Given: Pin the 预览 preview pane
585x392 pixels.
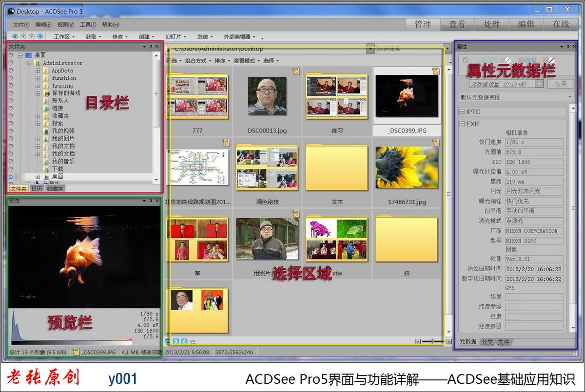Looking at the screenshot, I should pyautogui.click(x=151, y=201).
